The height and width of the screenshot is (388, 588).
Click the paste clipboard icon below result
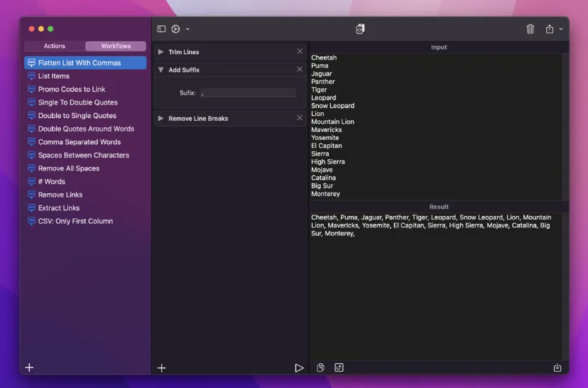click(x=320, y=367)
